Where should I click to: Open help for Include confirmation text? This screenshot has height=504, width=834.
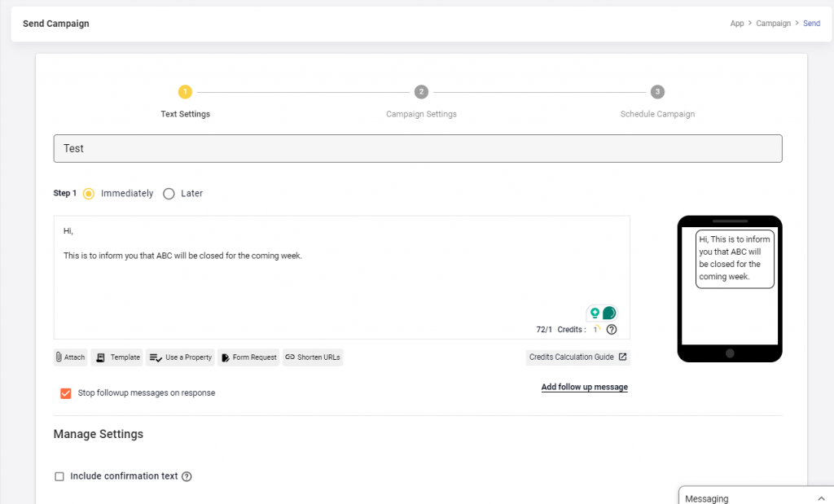click(187, 476)
